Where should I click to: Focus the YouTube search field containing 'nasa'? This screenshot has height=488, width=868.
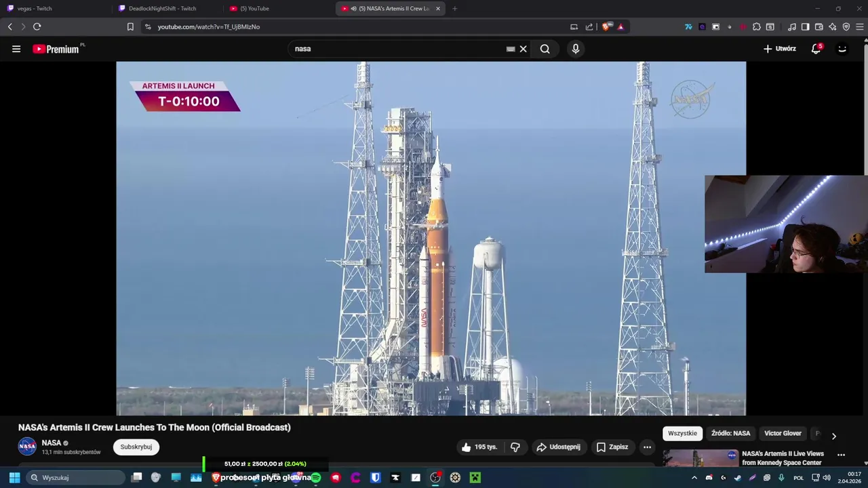[x=400, y=49]
